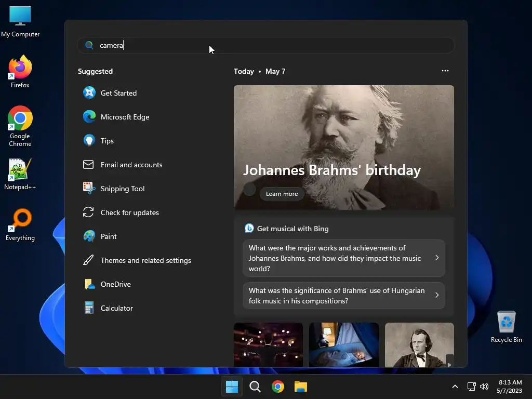Click the Learn more button
Screen dimensions: 532x399
282,194
